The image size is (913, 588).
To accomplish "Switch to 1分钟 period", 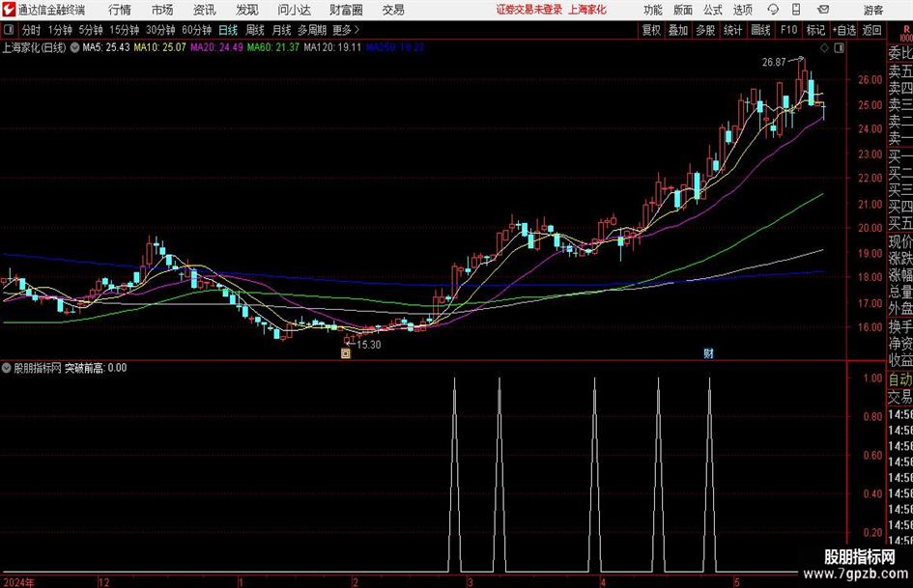I will coord(60,30).
